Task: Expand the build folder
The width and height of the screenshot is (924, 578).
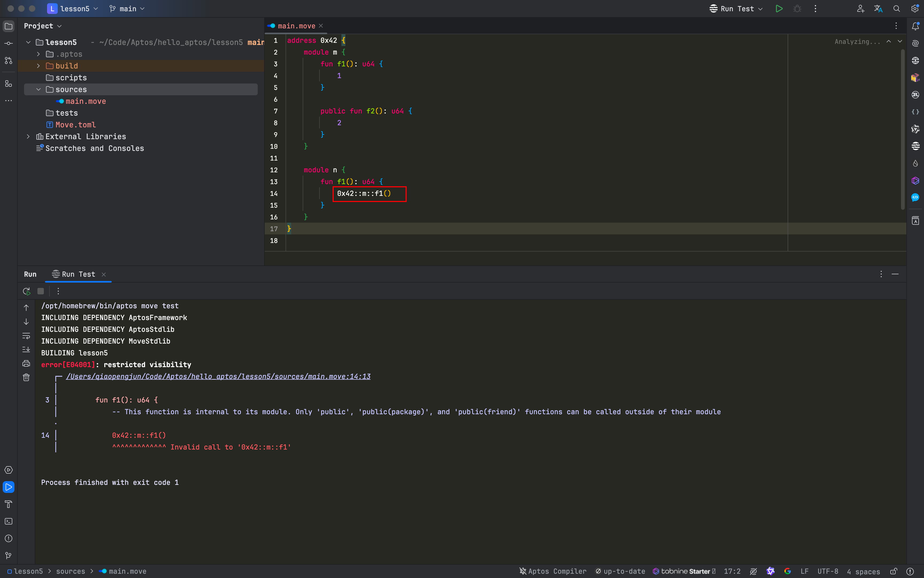Action: (x=38, y=66)
